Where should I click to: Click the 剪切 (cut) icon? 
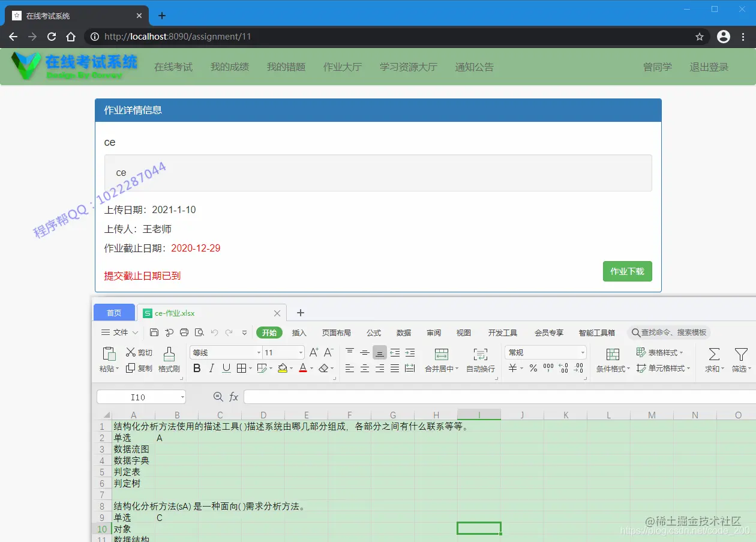(137, 354)
